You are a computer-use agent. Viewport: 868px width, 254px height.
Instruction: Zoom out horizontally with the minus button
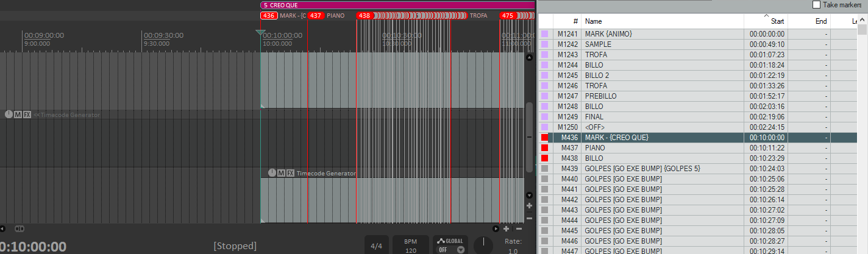pos(519,229)
